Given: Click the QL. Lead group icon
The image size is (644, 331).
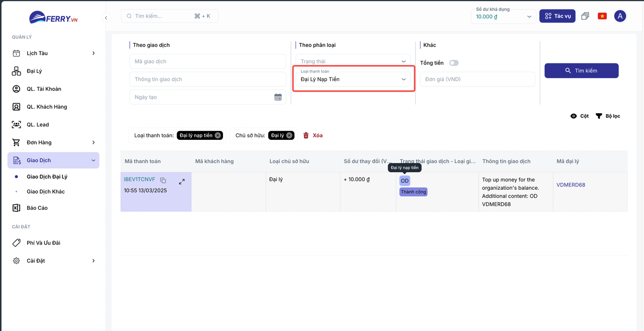Looking at the screenshot, I should click(17, 125).
